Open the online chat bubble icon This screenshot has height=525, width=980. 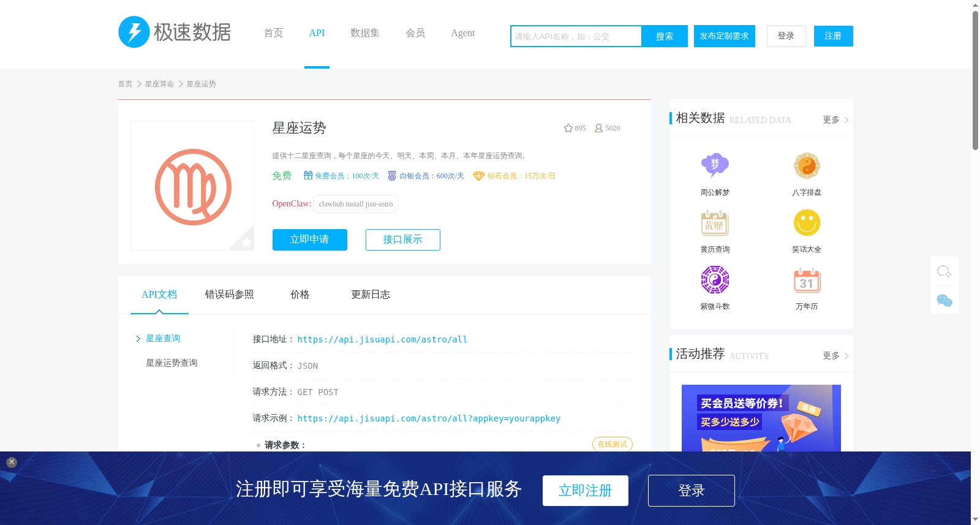pyautogui.click(x=944, y=271)
